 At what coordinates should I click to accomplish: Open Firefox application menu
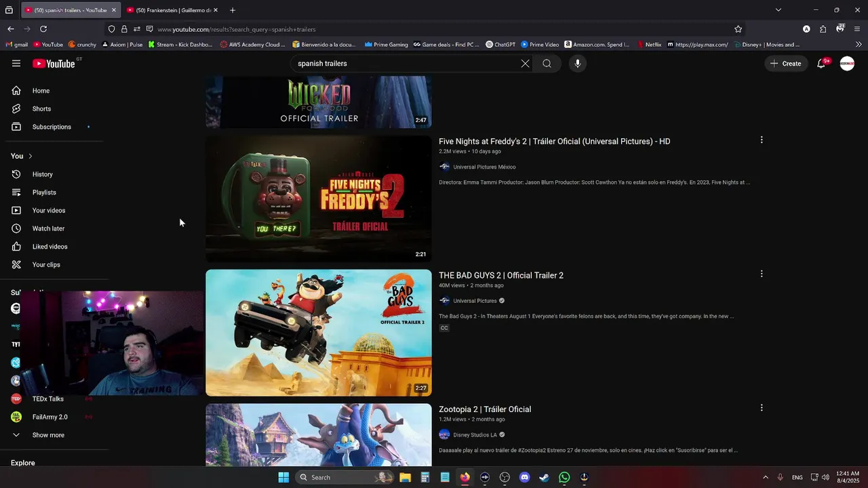(857, 29)
